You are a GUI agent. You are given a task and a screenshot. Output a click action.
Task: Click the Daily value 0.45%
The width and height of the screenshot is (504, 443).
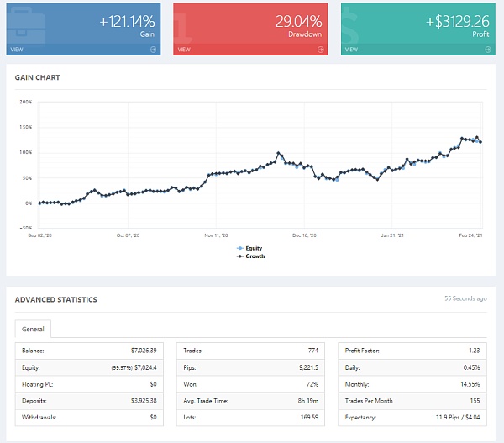(471, 367)
